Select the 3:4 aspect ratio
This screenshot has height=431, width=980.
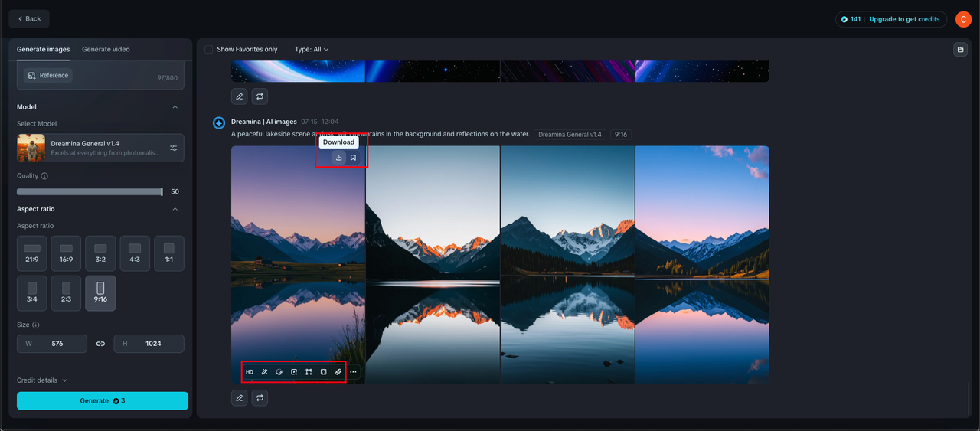click(x=32, y=293)
